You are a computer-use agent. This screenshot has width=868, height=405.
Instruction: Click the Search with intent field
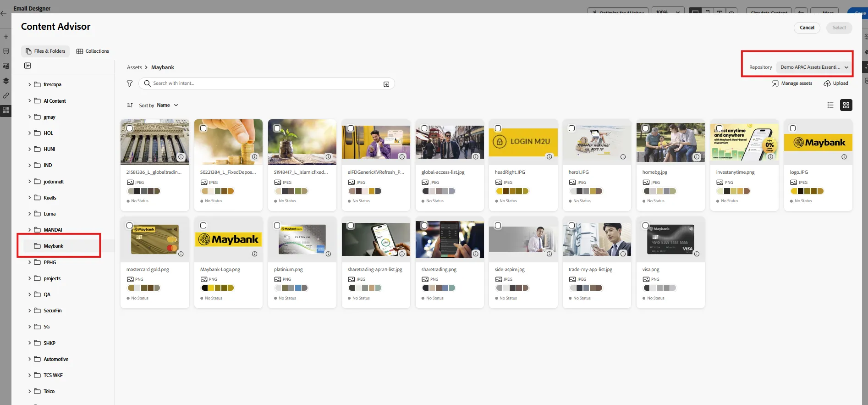[266, 83]
